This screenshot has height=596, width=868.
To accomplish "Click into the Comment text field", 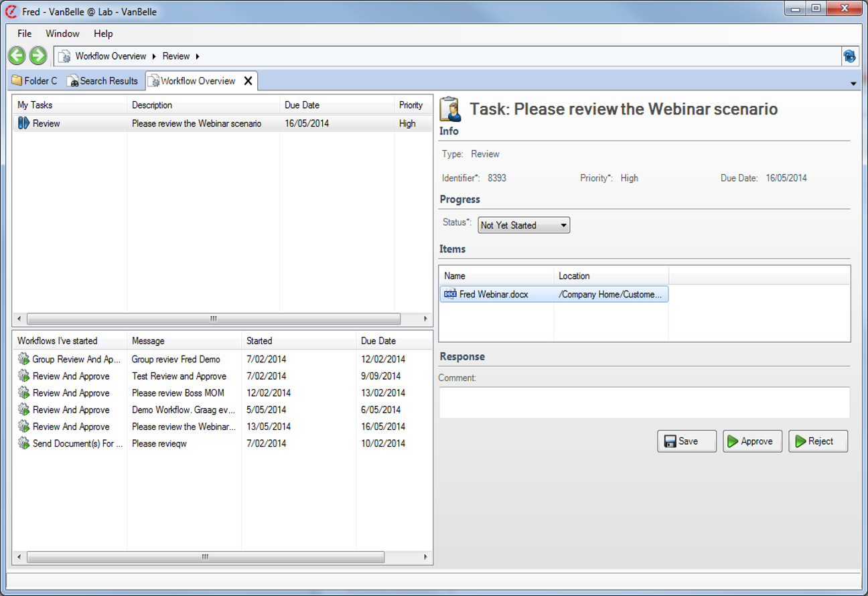I will click(644, 402).
